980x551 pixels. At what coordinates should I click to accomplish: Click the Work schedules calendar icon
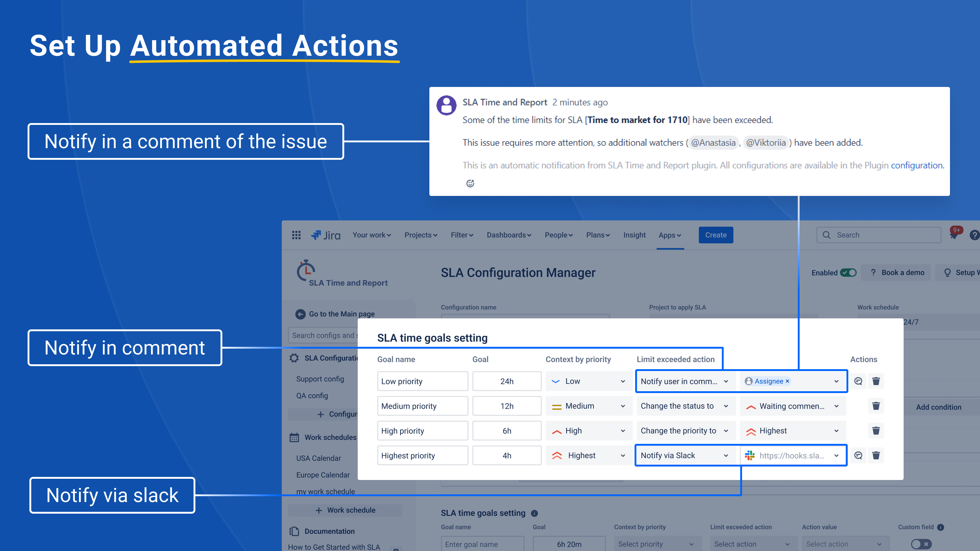click(x=294, y=437)
